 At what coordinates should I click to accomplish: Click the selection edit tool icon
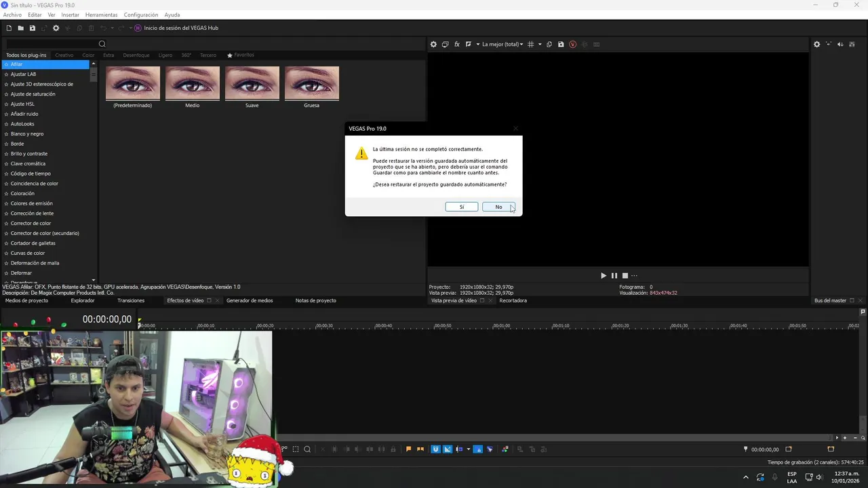296,449
